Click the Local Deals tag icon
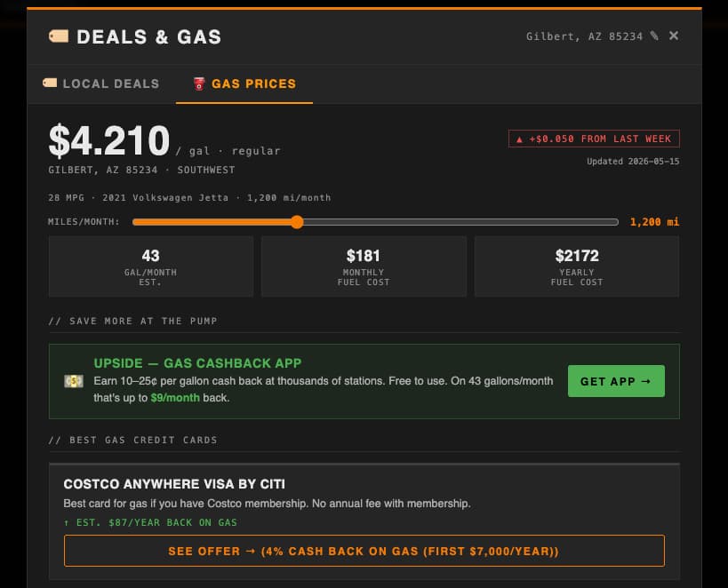The width and height of the screenshot is (728, 588). (x=50, y=83)
